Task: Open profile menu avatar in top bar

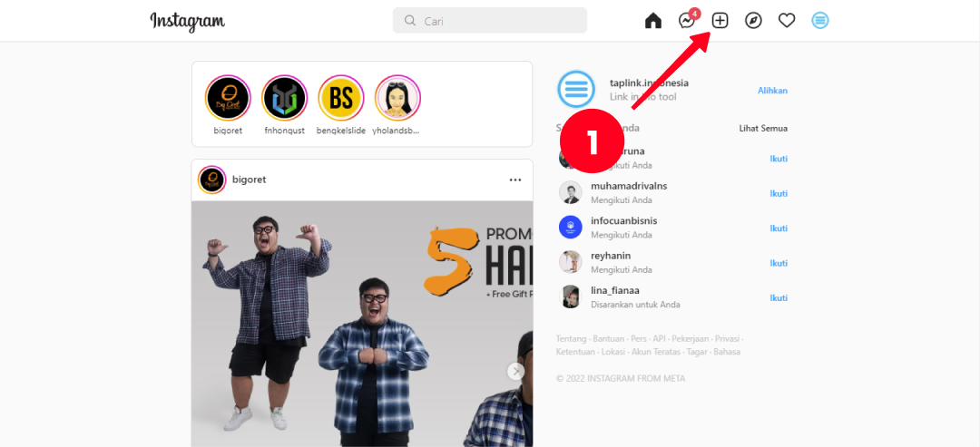Action: pos(820,21)
